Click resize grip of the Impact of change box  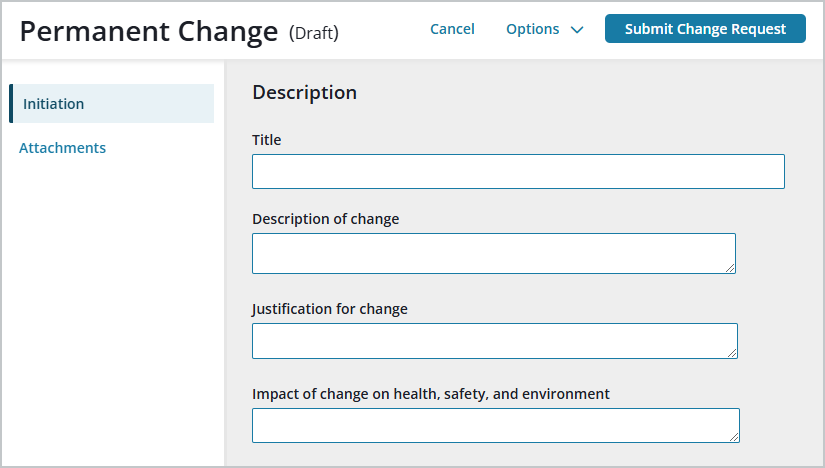(x=734, y=437)
